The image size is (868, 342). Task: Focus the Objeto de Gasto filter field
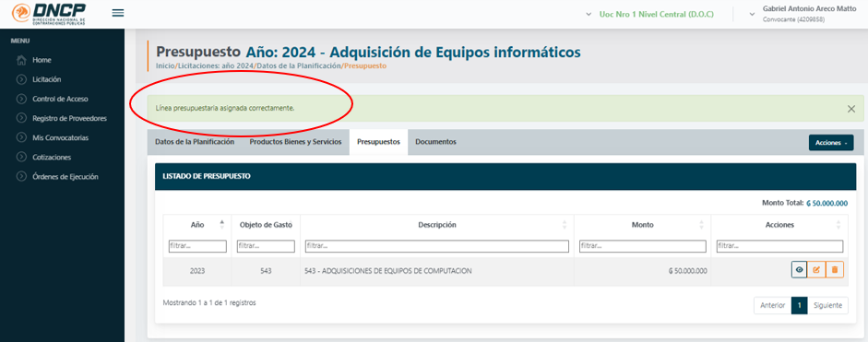pyautogui.click(x=266, y=246)
